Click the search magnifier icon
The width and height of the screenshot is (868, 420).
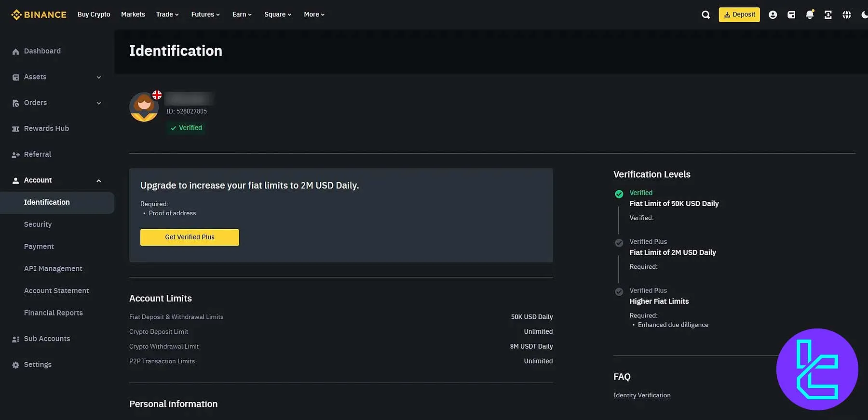(x=705, y=15)
